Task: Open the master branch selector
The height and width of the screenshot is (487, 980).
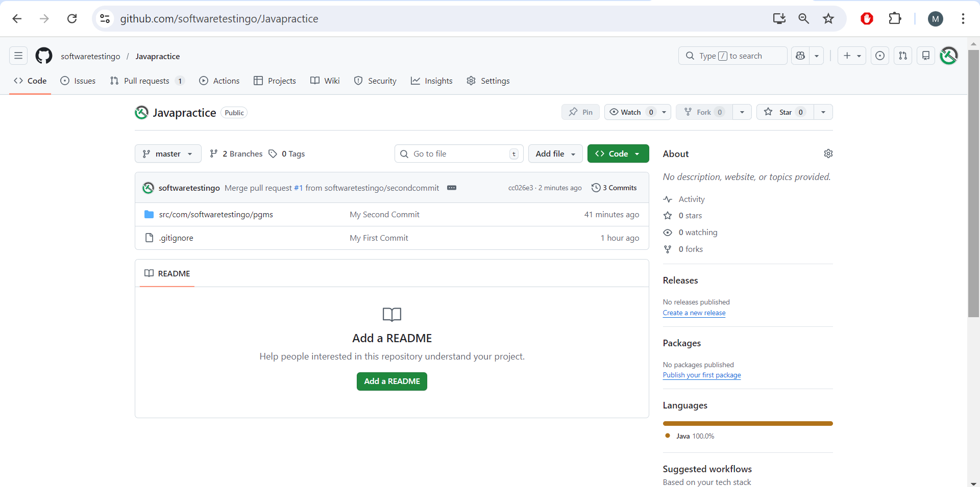Action: pyautogui.click(x=168, y=153)
